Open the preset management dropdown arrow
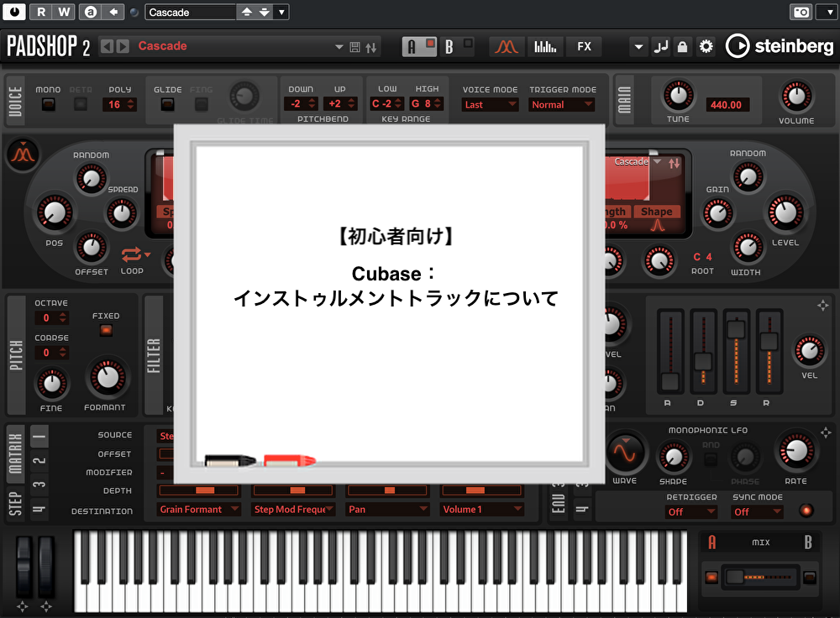 pos(281,12)
